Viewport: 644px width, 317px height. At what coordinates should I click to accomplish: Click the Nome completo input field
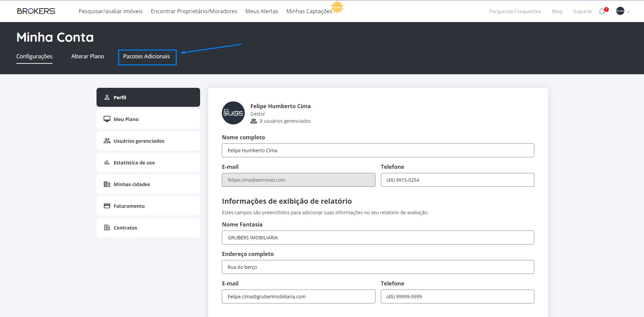click(x=378, y=150)
